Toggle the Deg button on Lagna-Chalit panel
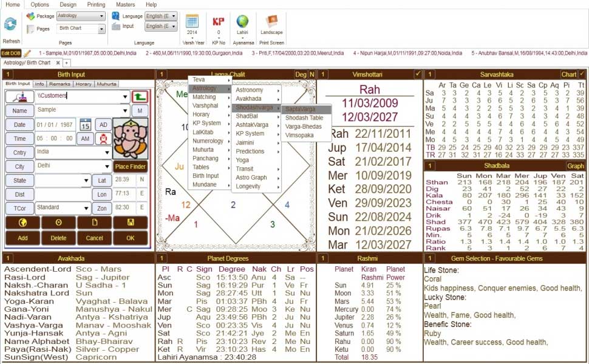This screenshot has height=364, width=589. click(301, 74)
